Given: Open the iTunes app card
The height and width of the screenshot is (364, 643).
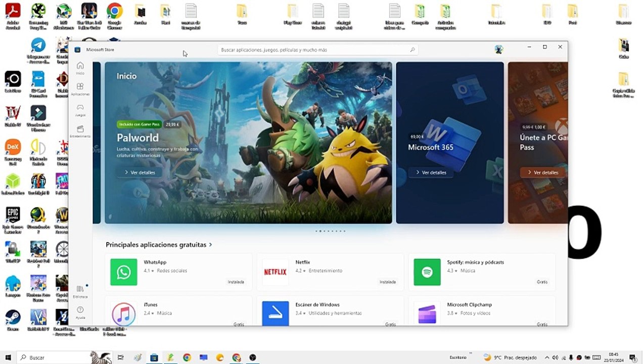Looking at the screenshot, I should (178, 311).
